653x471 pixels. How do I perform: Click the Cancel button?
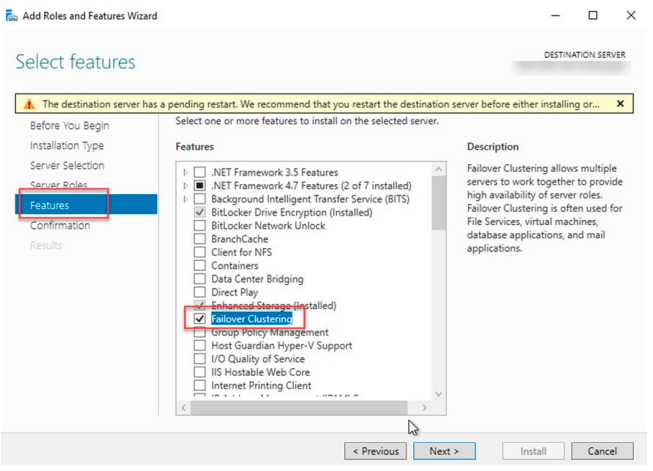[602, 451]
